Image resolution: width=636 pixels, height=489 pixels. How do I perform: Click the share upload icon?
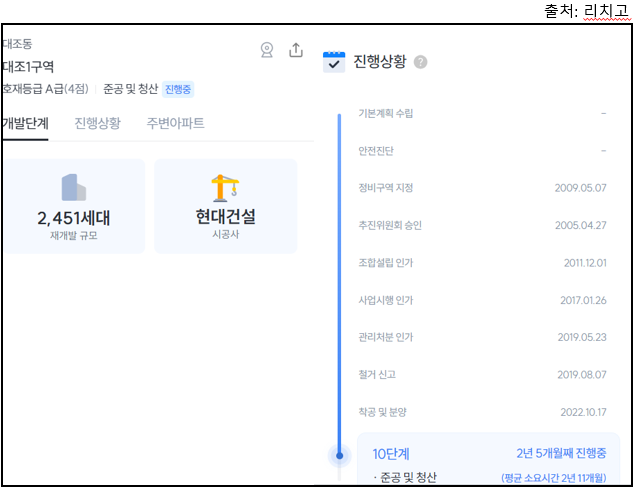coord(296,50)
